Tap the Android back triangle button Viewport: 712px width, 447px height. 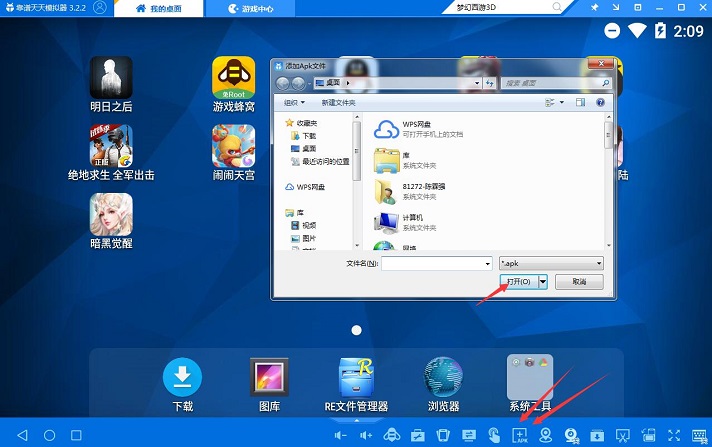click(x=22, y=435)
